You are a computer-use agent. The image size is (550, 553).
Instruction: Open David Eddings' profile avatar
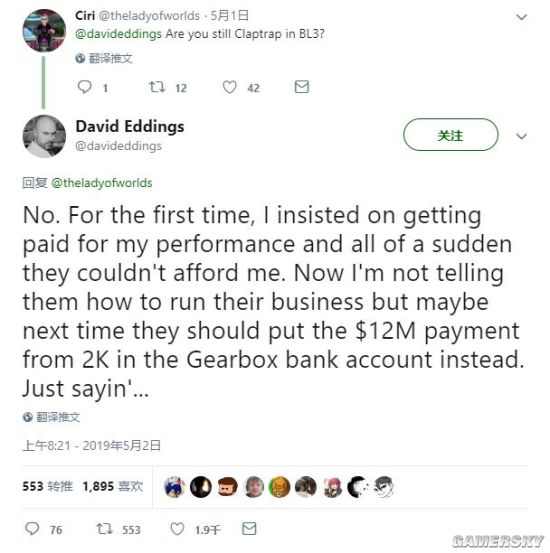pyautogui.click(x=44, y=136)
